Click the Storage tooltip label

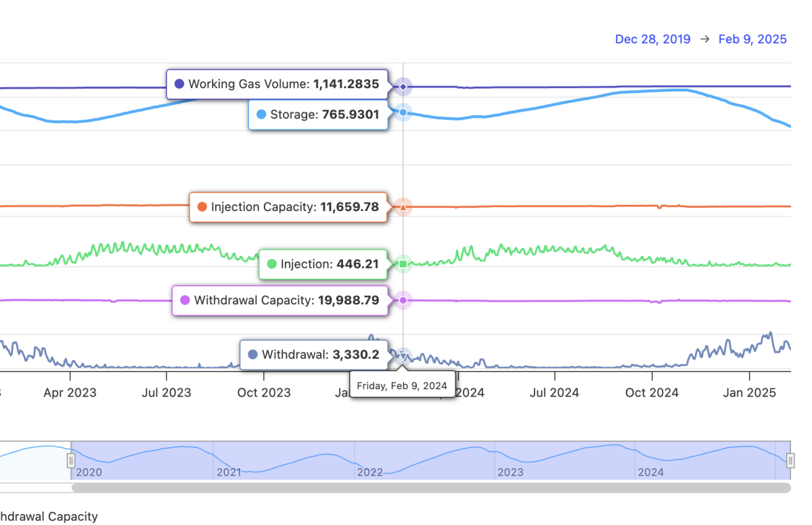tap(318, 115)
